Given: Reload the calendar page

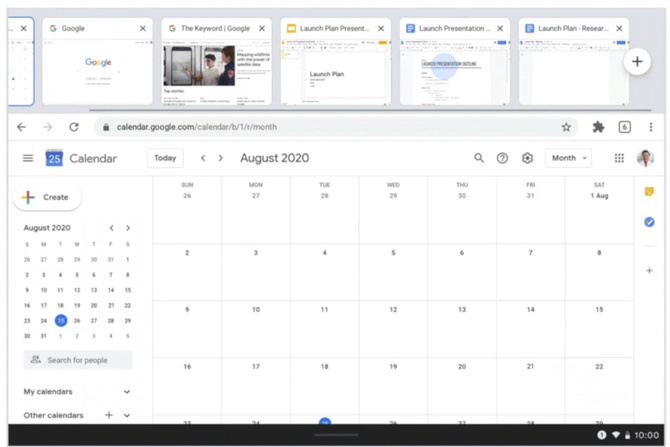Looking at the screenshot, I should [x=74, y=127].
